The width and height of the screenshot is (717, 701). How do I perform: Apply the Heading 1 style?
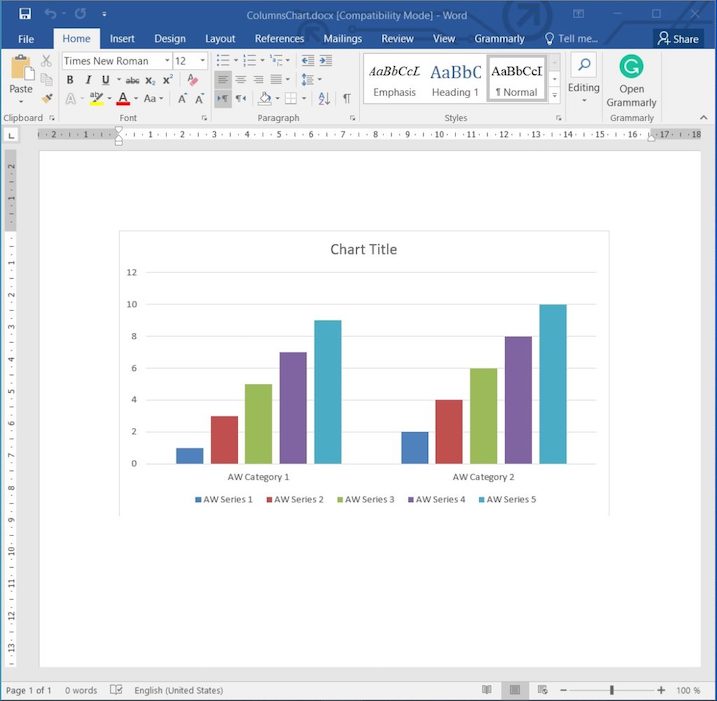455,80
